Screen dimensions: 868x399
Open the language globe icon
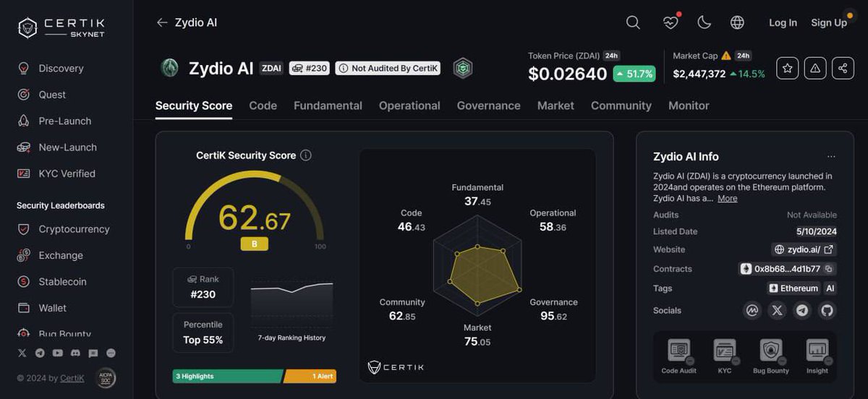coord(737,22)
